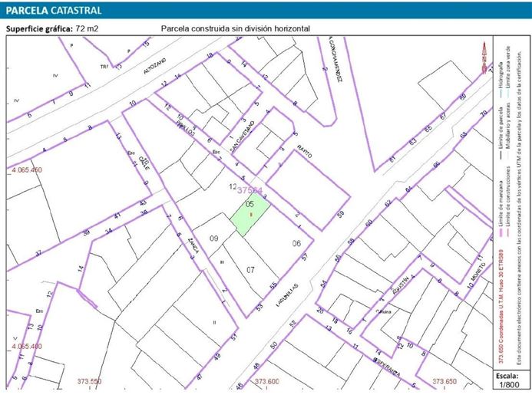Image resolution: width=532 pixels, height=408 pixels.
Task: Click the AGUSTÍN street name
Action: click(x=401, y=285)
